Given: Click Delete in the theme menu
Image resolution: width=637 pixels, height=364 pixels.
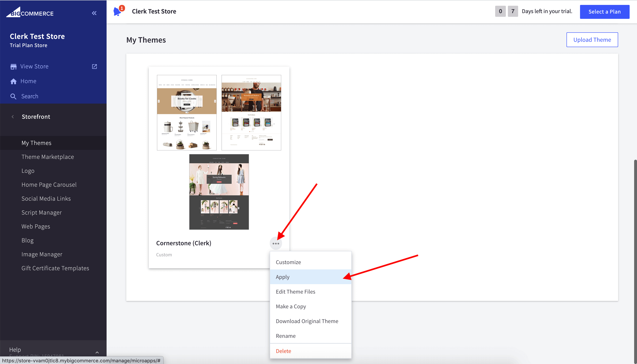Looking at the screenshot, I should [283, 351].
